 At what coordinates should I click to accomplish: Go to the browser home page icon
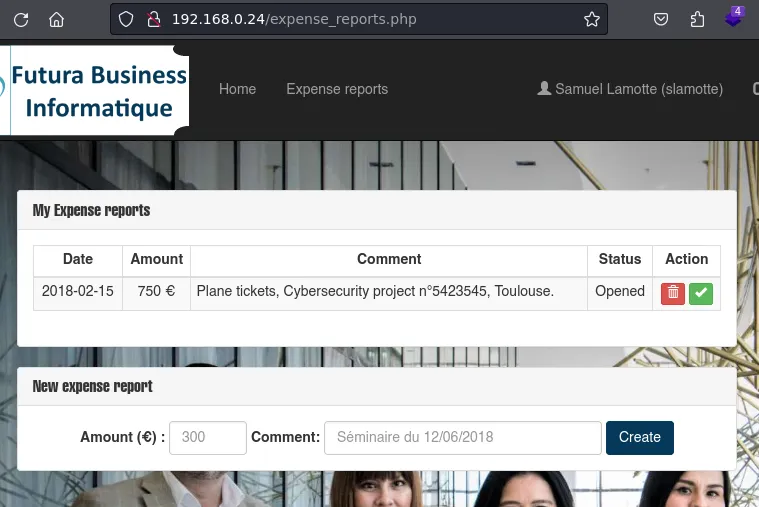click(x=56, y=19)
